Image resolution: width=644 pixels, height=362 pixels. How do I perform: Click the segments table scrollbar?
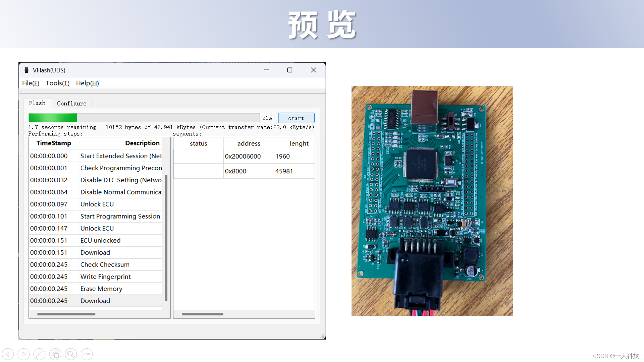coord(202,314)
